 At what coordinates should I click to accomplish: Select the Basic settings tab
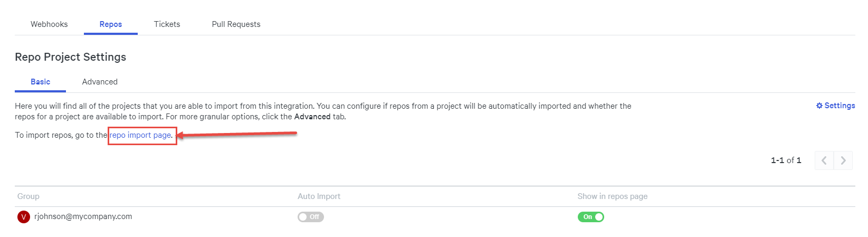(41, 82)
